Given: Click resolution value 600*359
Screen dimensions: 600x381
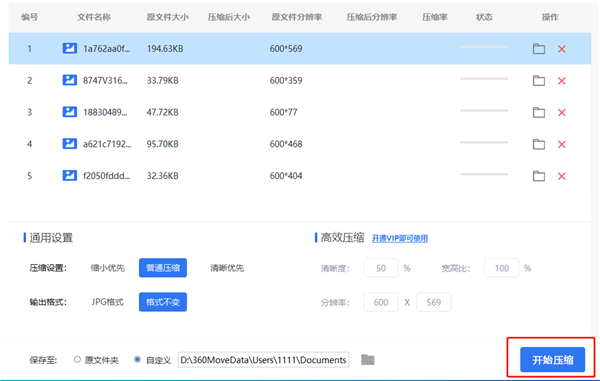Looking at the screenshot, I should 286,80.
